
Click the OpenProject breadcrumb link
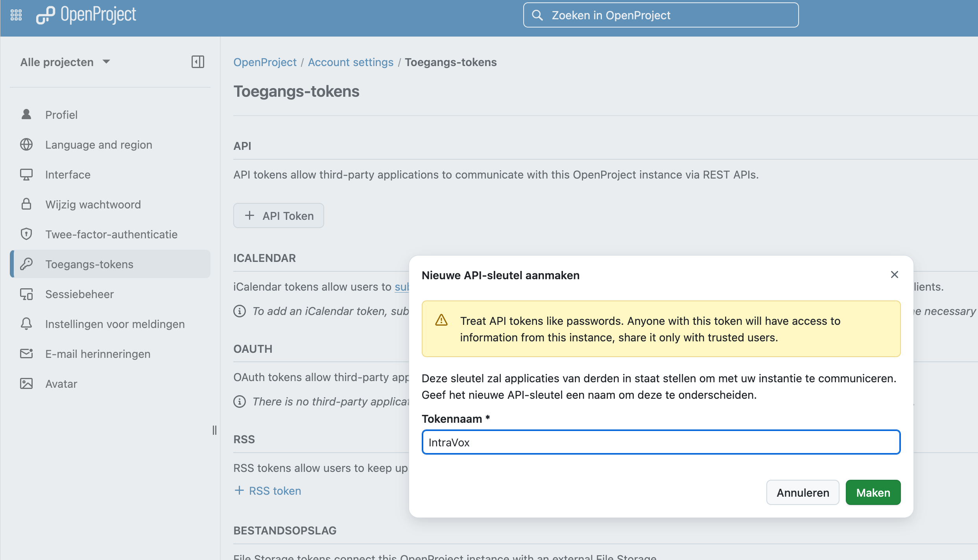coord(265,62)
